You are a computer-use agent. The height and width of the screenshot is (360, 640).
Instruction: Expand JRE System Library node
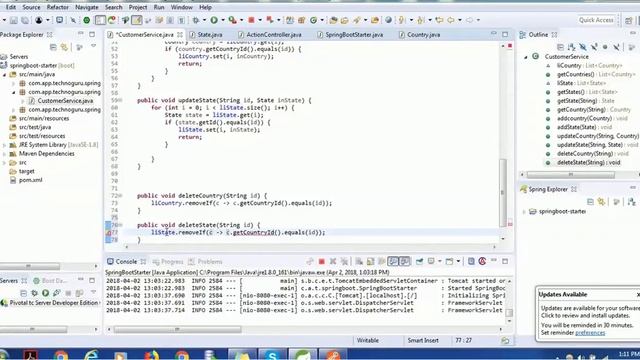coord(4,145)
